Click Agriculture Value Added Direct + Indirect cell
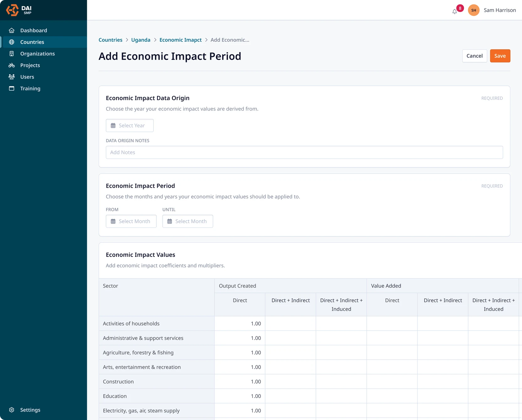The height and width of the screenshot is (420, 522). pyautogui.click(x=443, y=353)
